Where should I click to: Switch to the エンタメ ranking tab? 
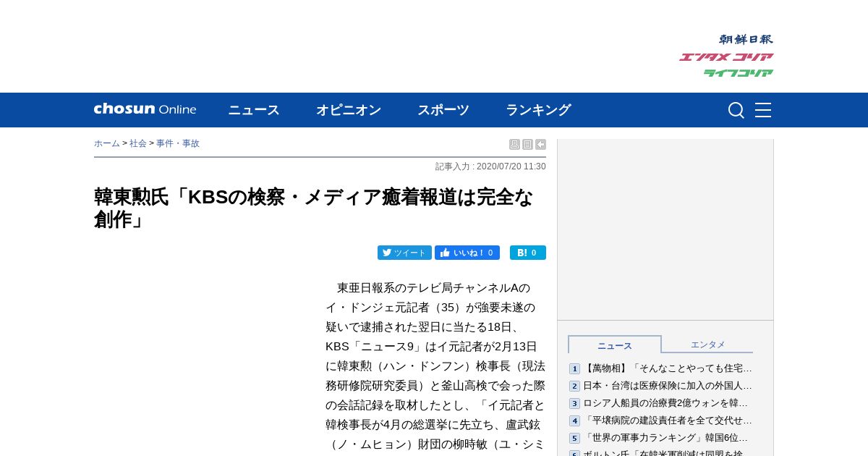[x=707, y=345]
